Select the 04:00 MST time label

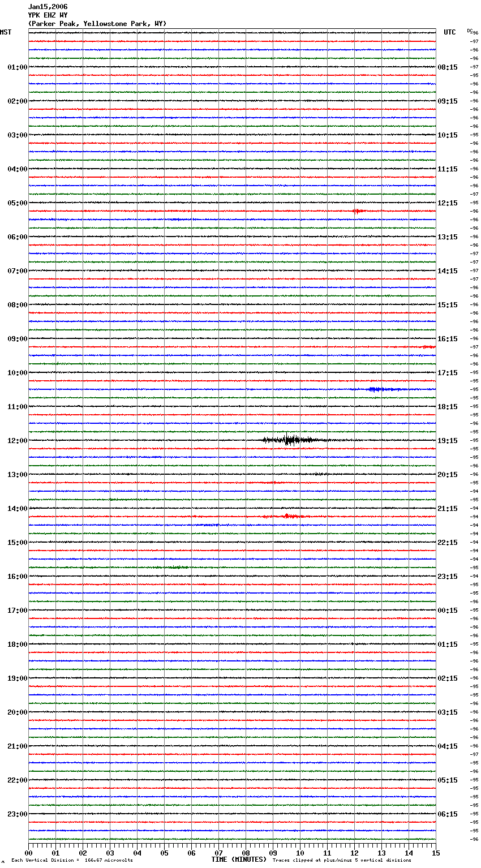(x=18, y=169)
